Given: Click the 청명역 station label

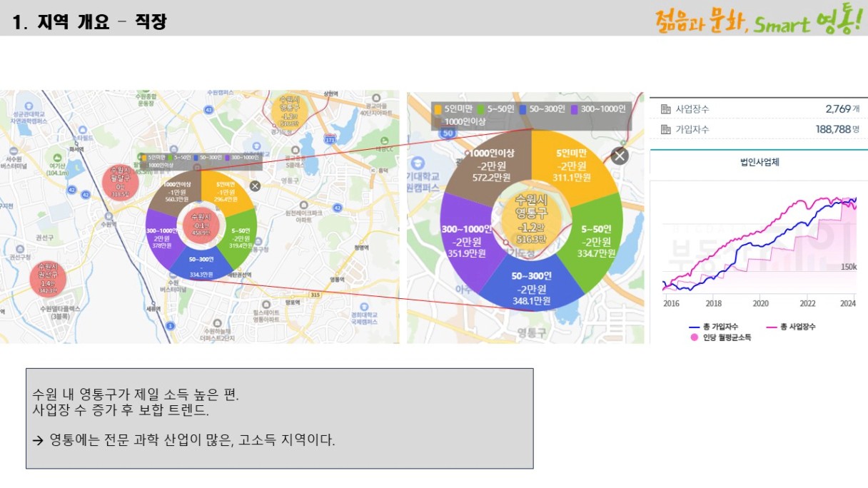Looking at the screenshot, I should pyautogui.click(x=361, y=248).
